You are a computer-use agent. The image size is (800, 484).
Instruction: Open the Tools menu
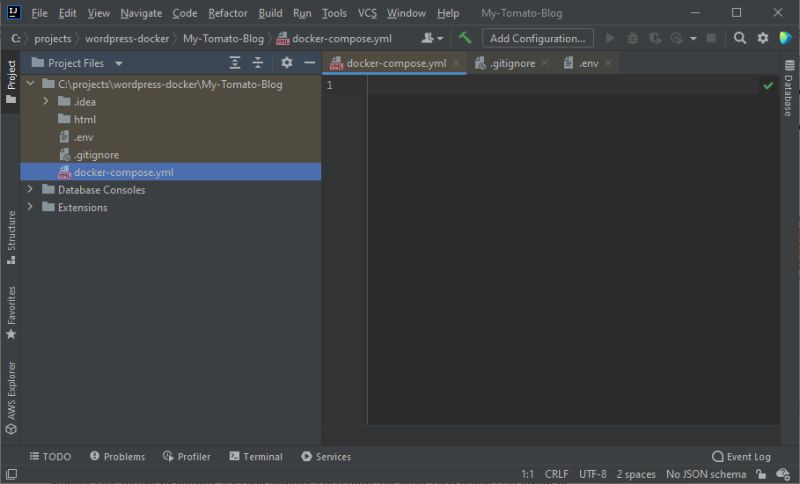[334, 13]
